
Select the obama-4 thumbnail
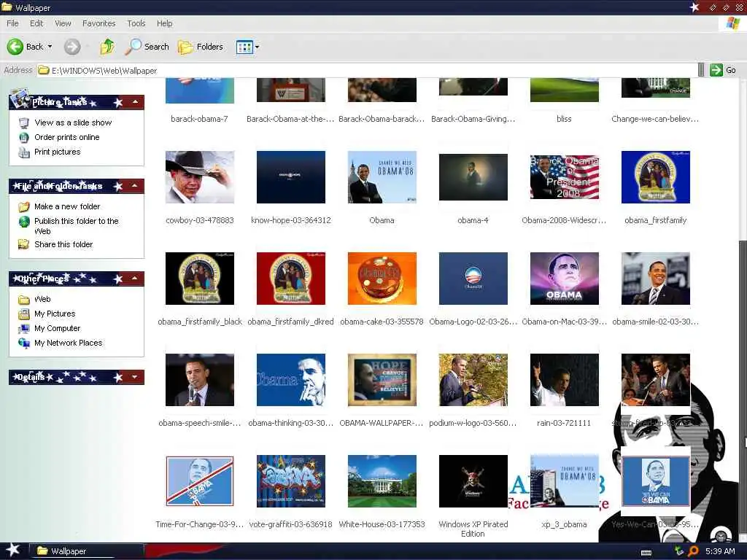[x=473, y=177]
